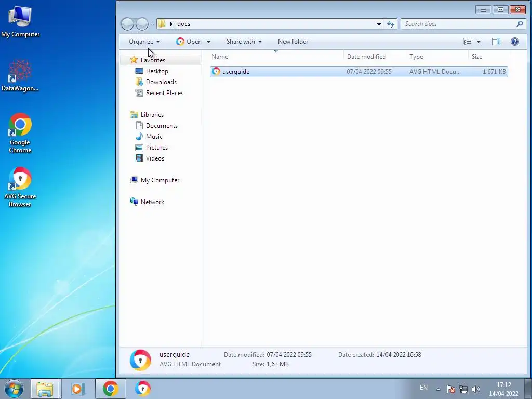Click the EN language indicator

pos(423,388)
